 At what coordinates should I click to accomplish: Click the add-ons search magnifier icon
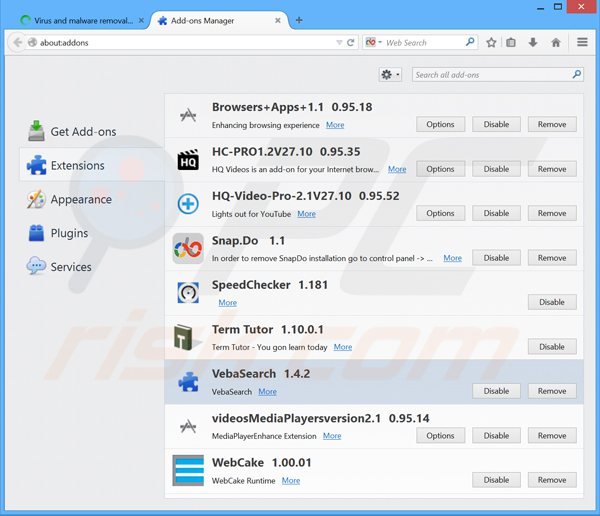(x=577, y=74)
